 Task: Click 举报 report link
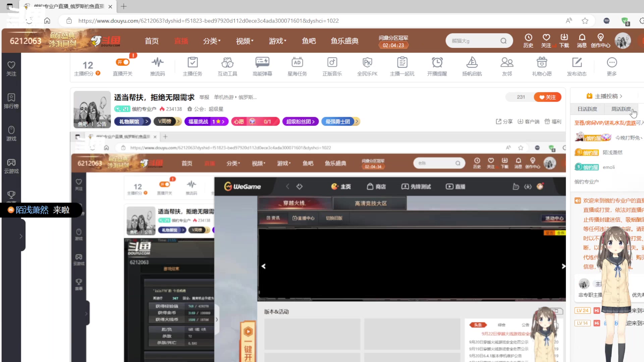[x=204, y=97]
